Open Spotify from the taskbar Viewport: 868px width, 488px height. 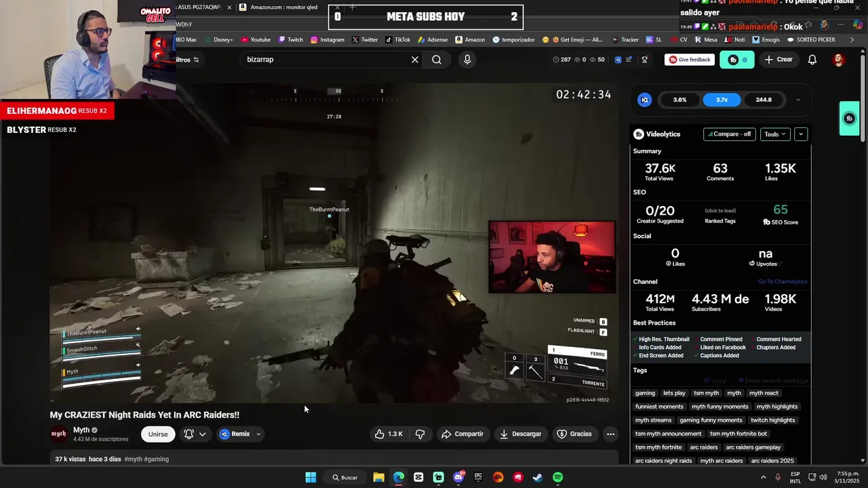coord(557,477)
